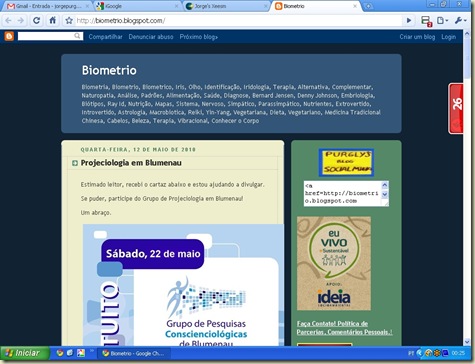This screenshot has width=475, height=364.
Task: Click Compartilhar in the Blogger navbar
Action: tap(105, 37)
